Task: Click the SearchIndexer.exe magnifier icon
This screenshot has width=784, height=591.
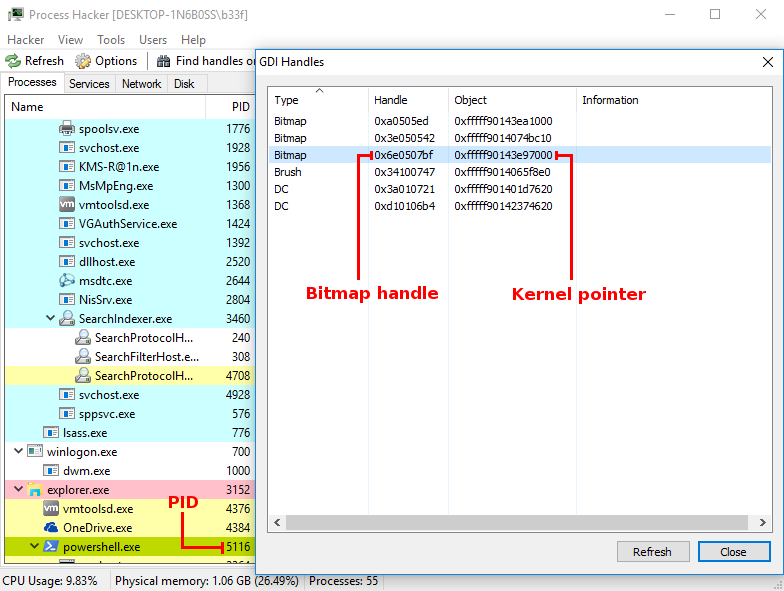Action: point(66,318)
